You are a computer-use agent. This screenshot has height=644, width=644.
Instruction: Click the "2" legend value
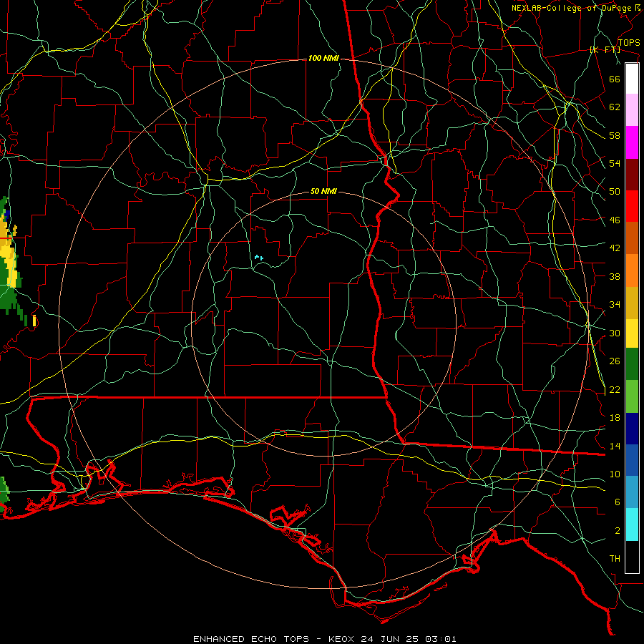pos(618,531)
